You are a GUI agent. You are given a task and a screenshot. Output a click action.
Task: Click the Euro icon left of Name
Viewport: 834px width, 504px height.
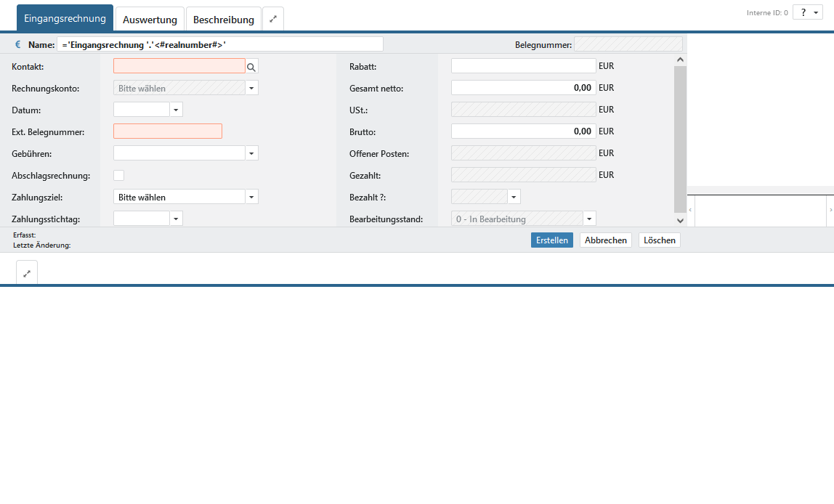pos(18,45)
